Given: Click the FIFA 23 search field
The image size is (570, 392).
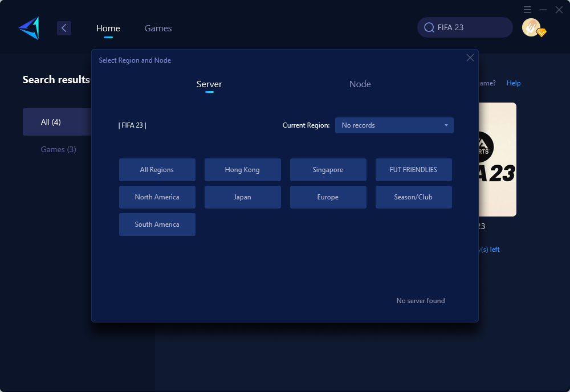Looking at the screenshot, I should pyautogui.click(x=465, y=27).
